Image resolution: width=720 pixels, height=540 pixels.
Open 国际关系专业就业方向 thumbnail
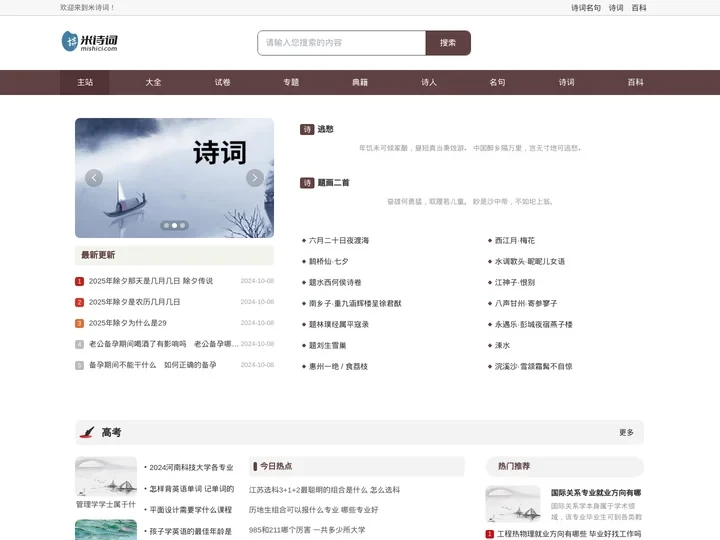[x=513, y=504]
